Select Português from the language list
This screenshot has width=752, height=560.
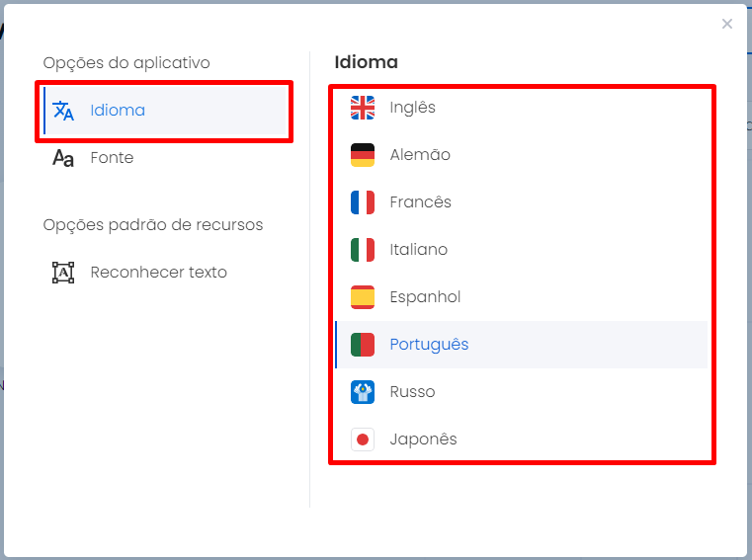pyautogui.click(x=522, y=345)
